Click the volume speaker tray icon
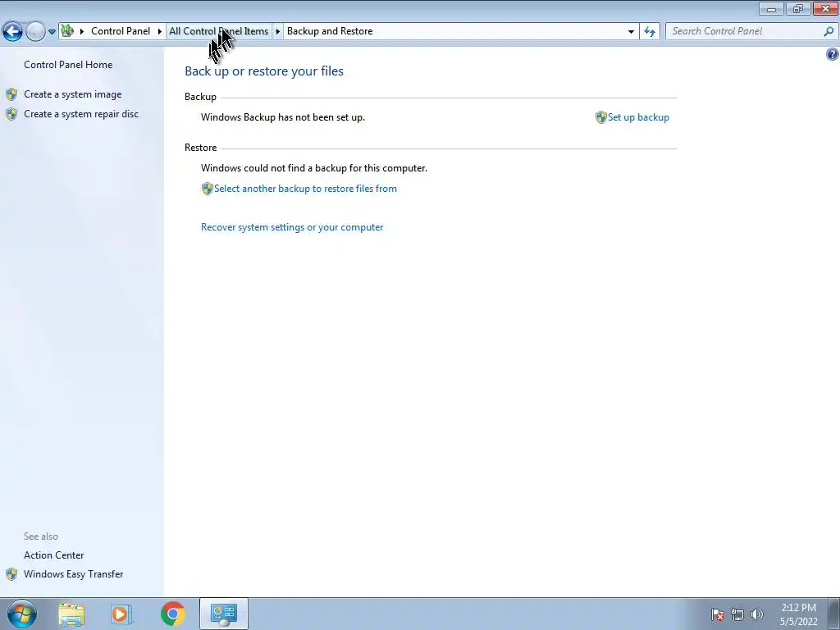Viewport: 840px width, 630px height. (757, 614)
